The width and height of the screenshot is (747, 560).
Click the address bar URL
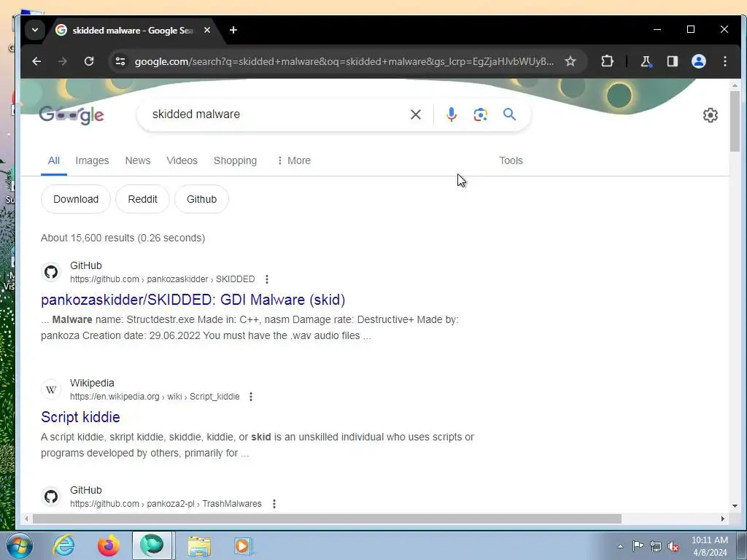point(344,61)
